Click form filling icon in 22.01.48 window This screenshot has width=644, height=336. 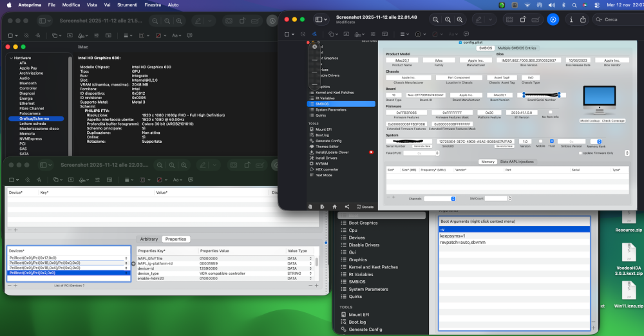coord(536,19)
